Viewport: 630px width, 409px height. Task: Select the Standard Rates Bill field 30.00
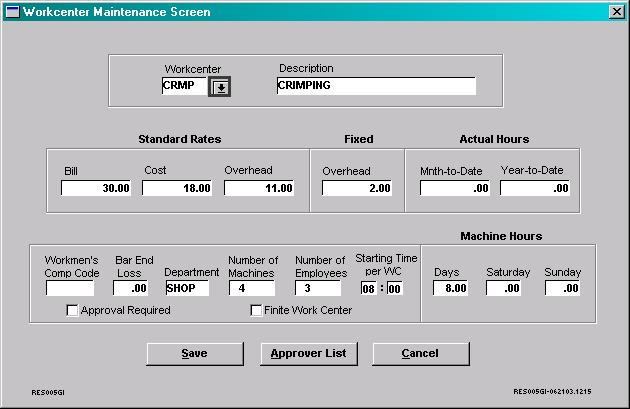[96, 188]
